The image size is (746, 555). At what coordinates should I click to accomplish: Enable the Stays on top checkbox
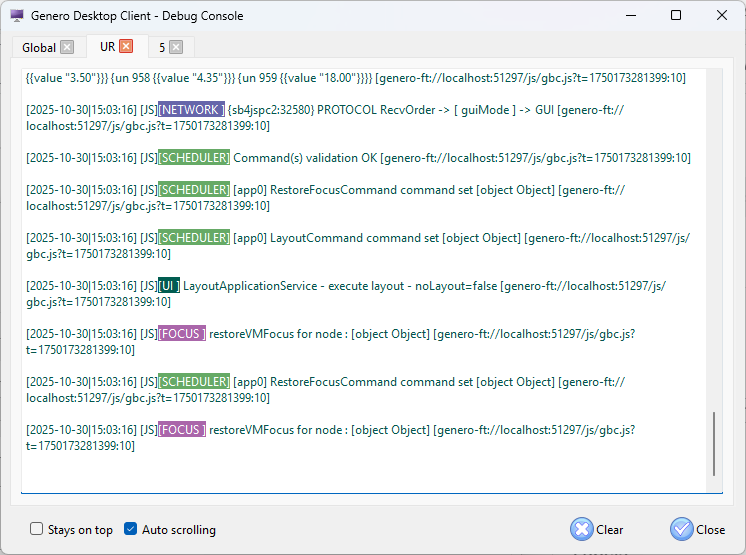[36, 529]
